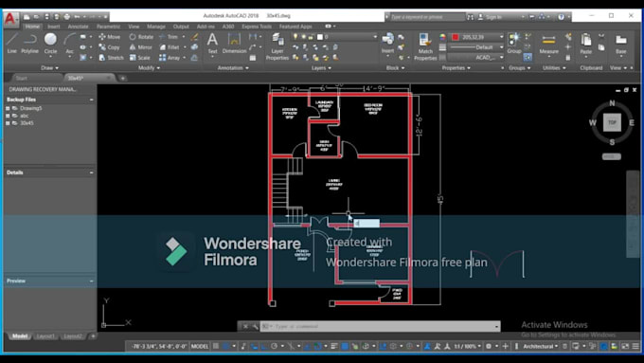Switch to the Layout1 tab
The height and width of the screenshot is (363, 644).
coord(45,336)
